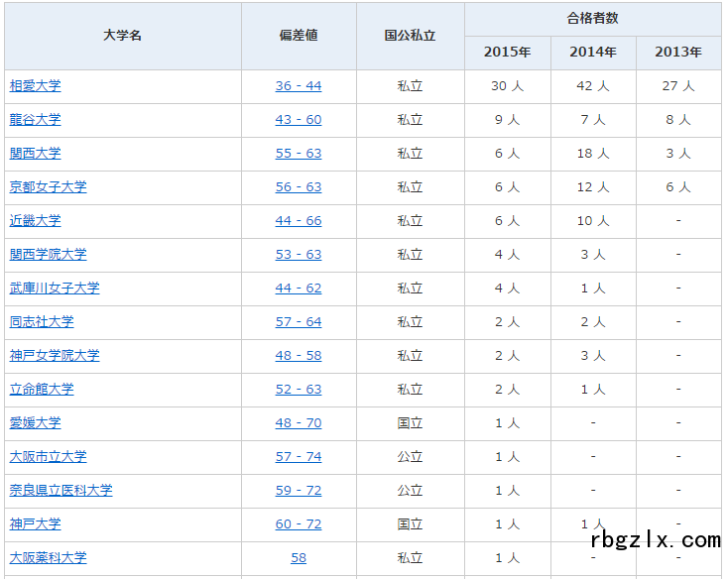This screenshot has width=728, height=579.
Task: Select the 国立 cell in 神戸大学 row
Action: click(410, 524)
